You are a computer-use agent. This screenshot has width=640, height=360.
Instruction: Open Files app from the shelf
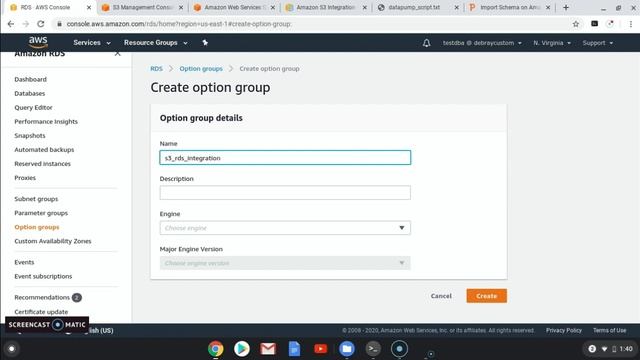[347, 349]
